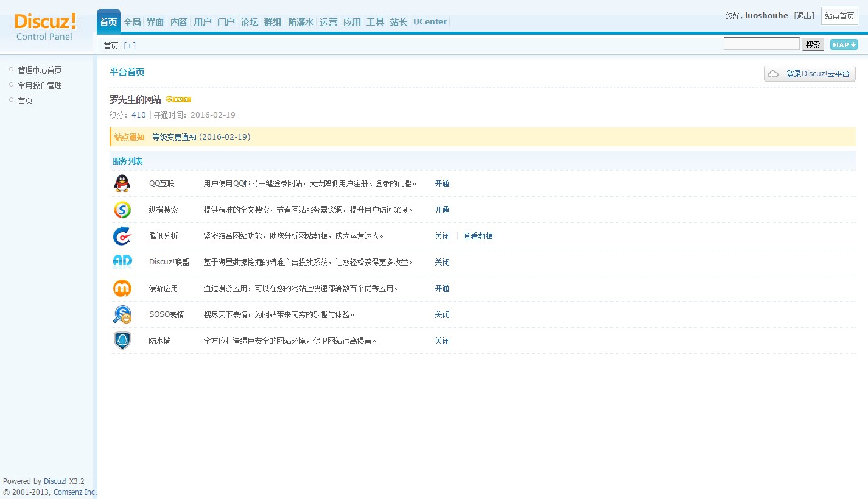Open the 群组 menu tab
868x499 pixels.
(x=273, y=22)
